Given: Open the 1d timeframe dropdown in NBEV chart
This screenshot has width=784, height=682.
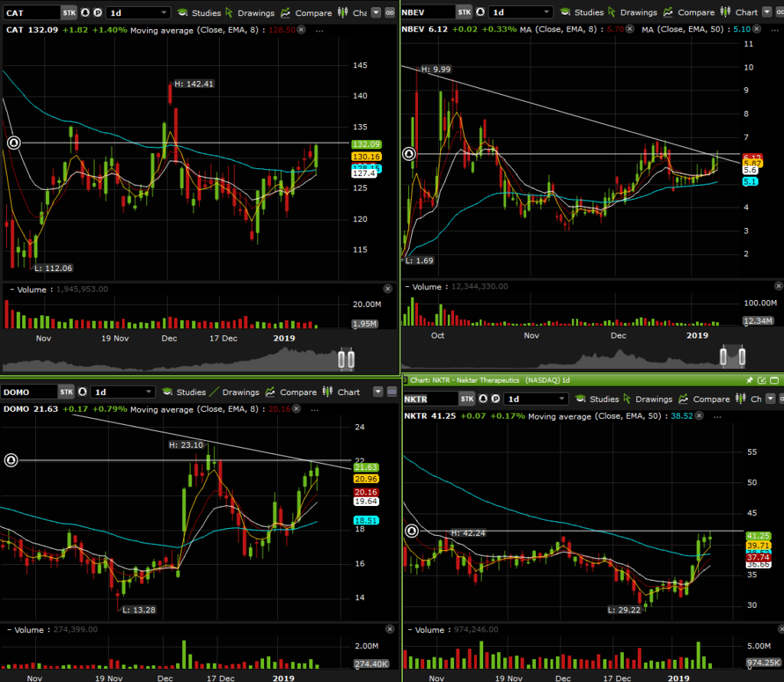Looking at the screenshot, I should (x=521, y=12).
